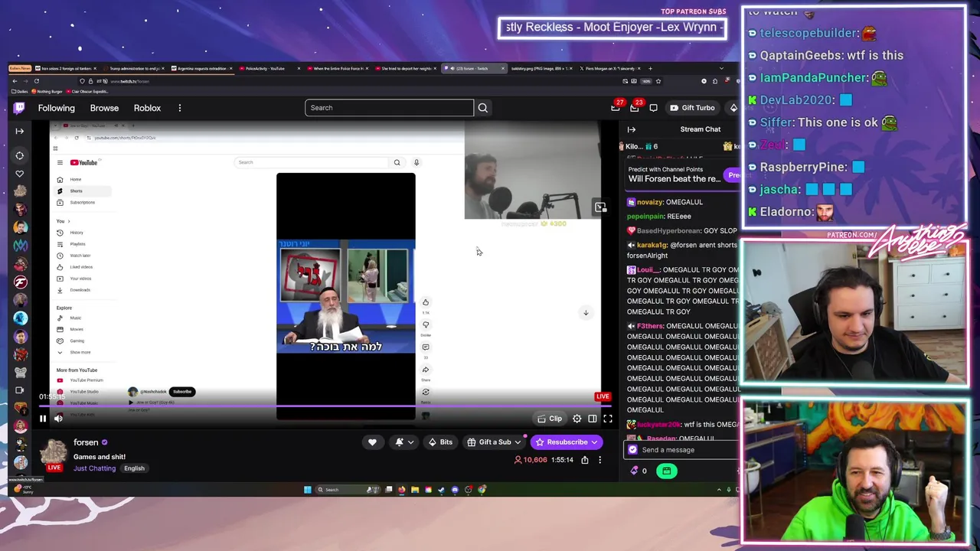Open the Whispers speech bubble icon
The width and height of the screenshot is (980, 551).
(x=653, y=108)
